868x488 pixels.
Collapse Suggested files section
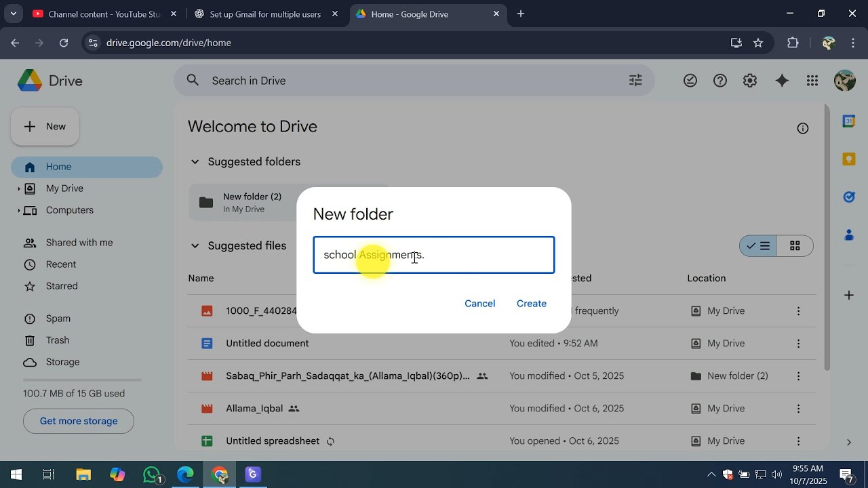[x=195, y=246]
